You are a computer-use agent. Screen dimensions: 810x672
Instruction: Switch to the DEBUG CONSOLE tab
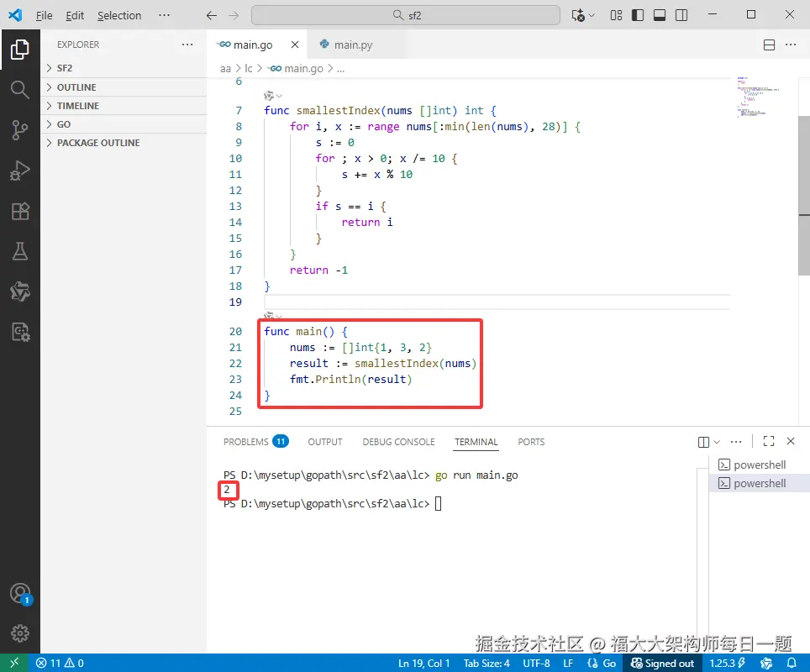pyautogui.click(x=398, y=442)
